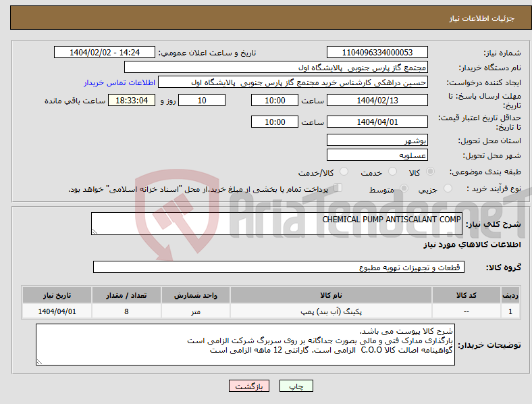Click the کد کالا column header
Screen dimensions: 532x404
coord(467,295)
